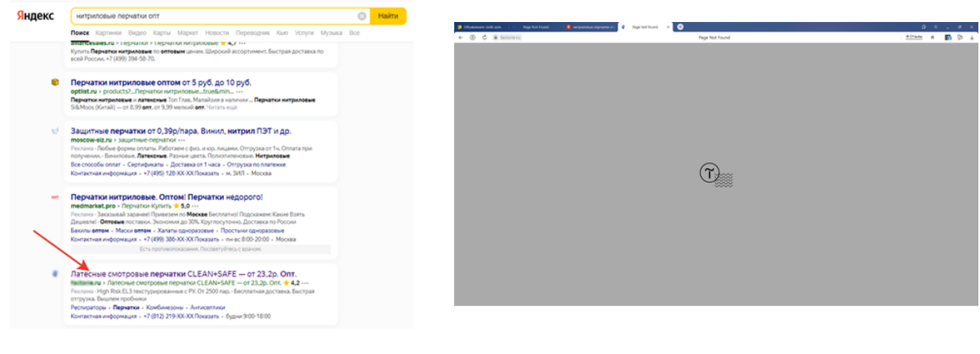The height and width of the screenshot is (354, 980).
Task: Click the moscow-siz.ru favicon
Action: click(x=55, y=132)
